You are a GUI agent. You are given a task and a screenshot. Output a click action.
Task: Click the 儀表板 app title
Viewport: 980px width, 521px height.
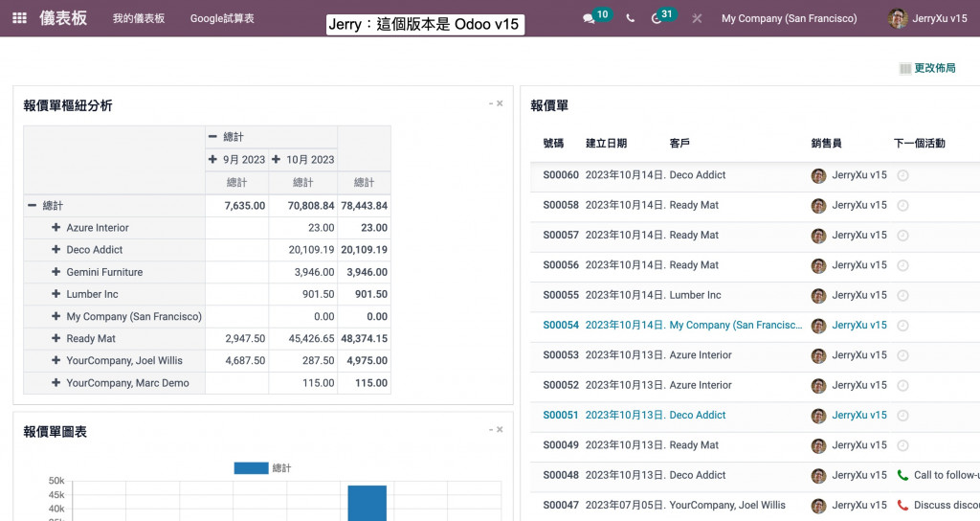coord(63,18)
